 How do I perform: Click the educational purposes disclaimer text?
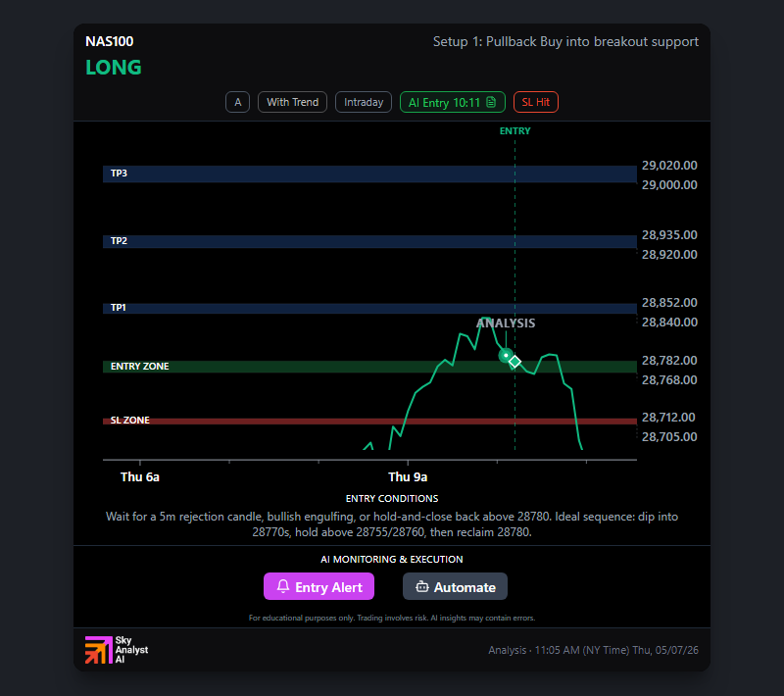(x=392, y=618)
